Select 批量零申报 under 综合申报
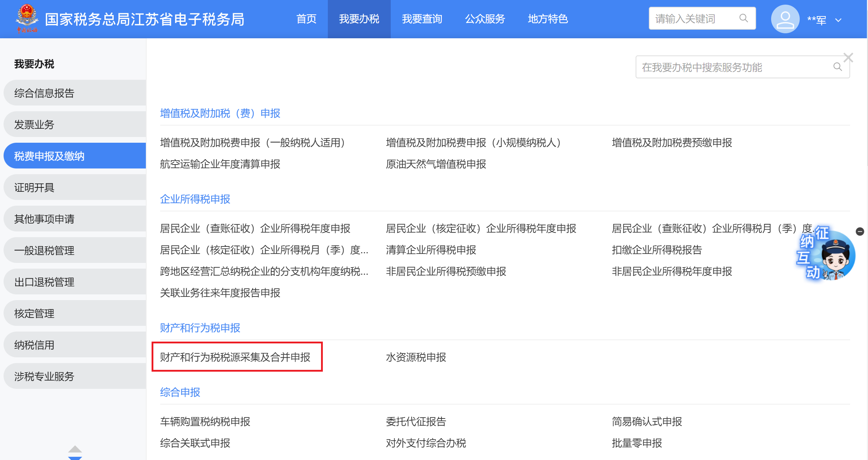Image resolution: width=868 pixels, height=460 pixels. click(x=637, y=443)
